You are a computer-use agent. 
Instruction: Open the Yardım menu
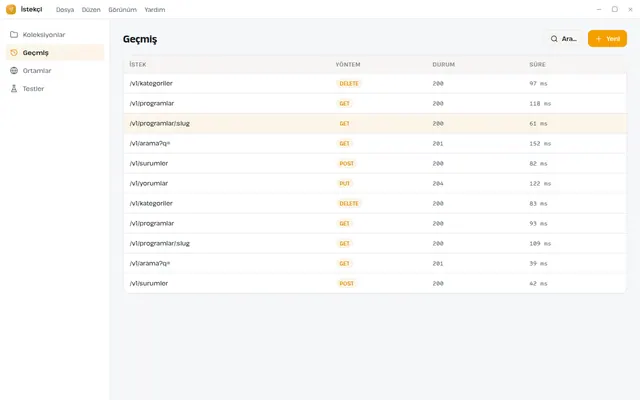pyautogui.click(x=155, y=9)
